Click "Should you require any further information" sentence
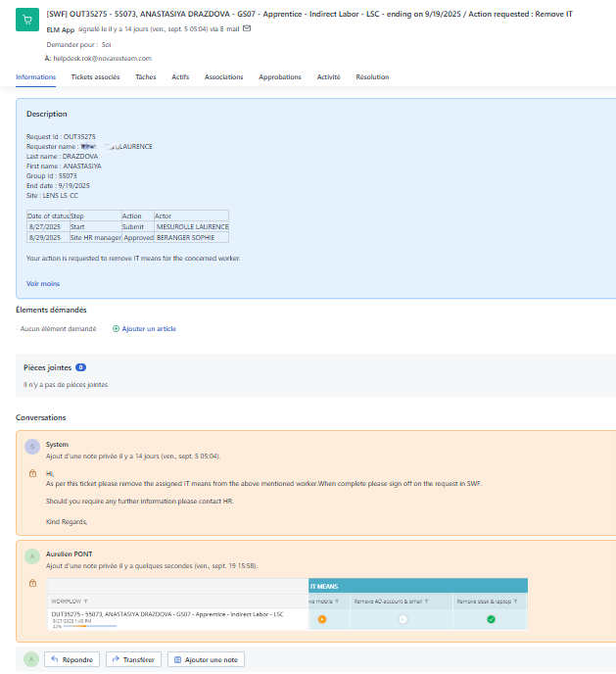 tap(140, 502)
